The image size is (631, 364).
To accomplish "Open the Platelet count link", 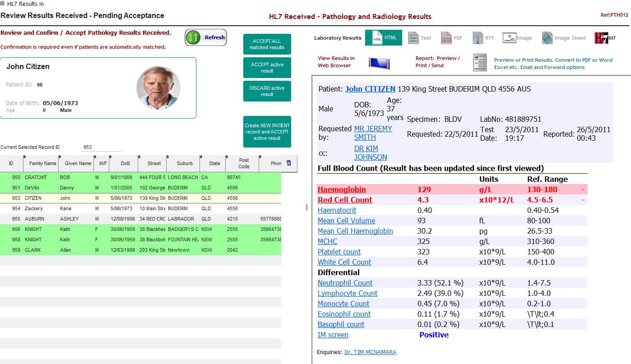I will click(x=339, y=252).
